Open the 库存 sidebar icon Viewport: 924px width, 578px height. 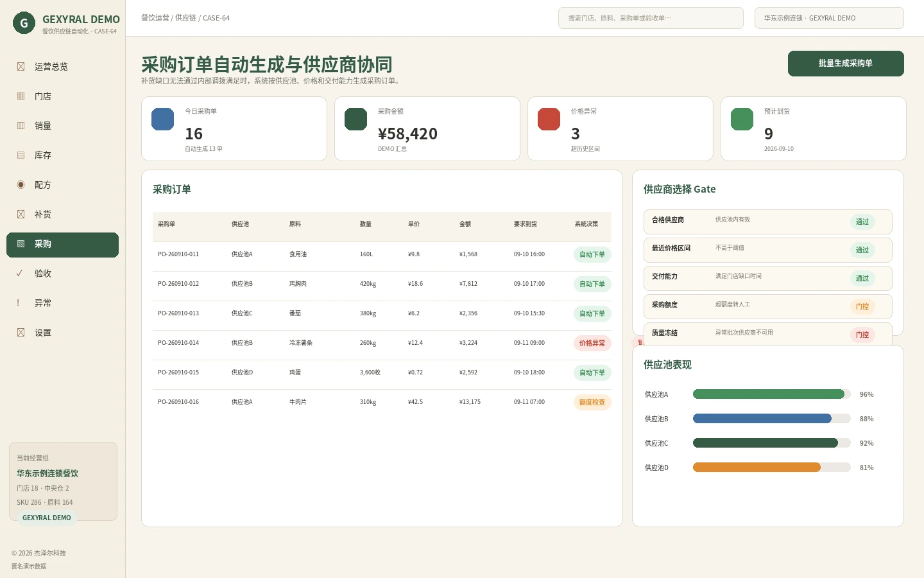(x=21, y=155)
